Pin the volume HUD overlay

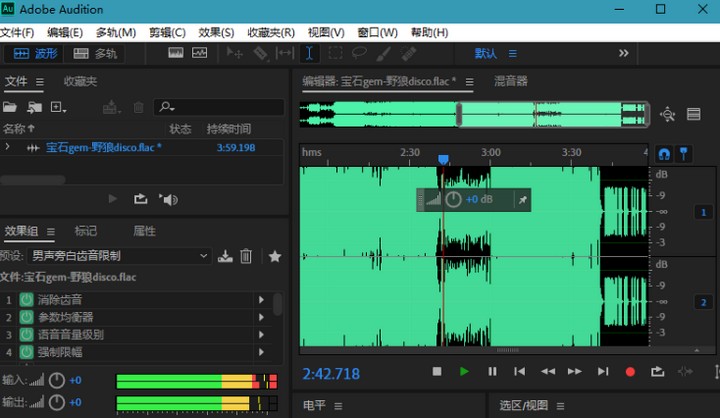522,200
